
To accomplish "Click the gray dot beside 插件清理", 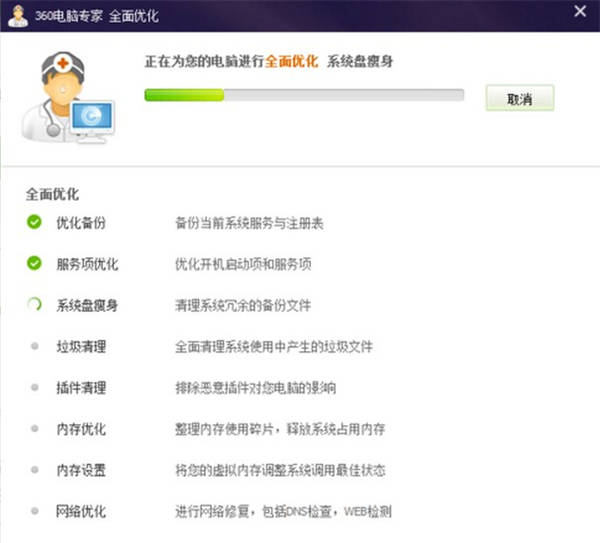I will 34,387.
